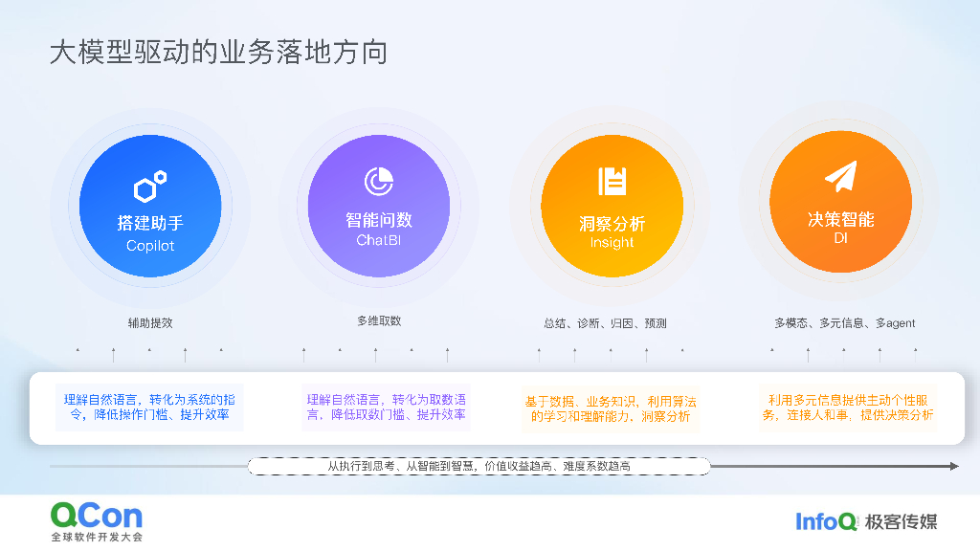
Task: Click the 理解自然语言，转化为系统的指令 text box
Action: point(148,407)
